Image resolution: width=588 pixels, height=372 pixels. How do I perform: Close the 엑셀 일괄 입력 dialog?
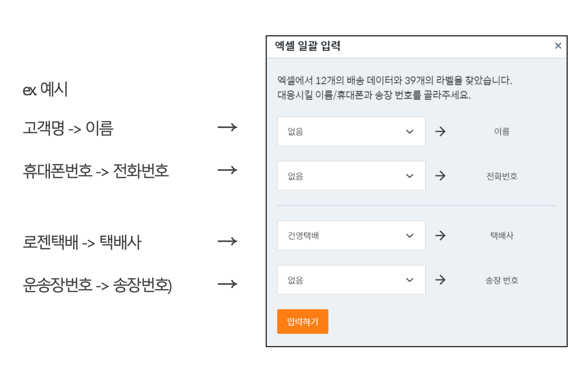558,46
